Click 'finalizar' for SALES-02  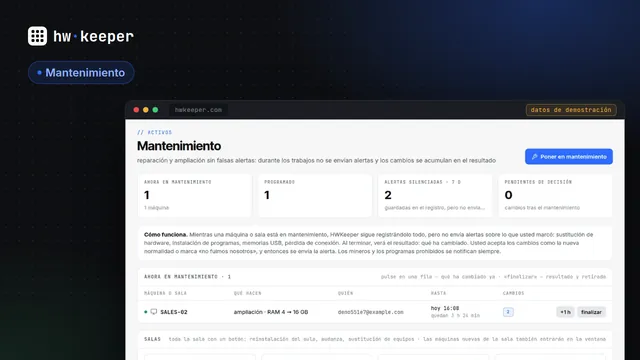591,312
